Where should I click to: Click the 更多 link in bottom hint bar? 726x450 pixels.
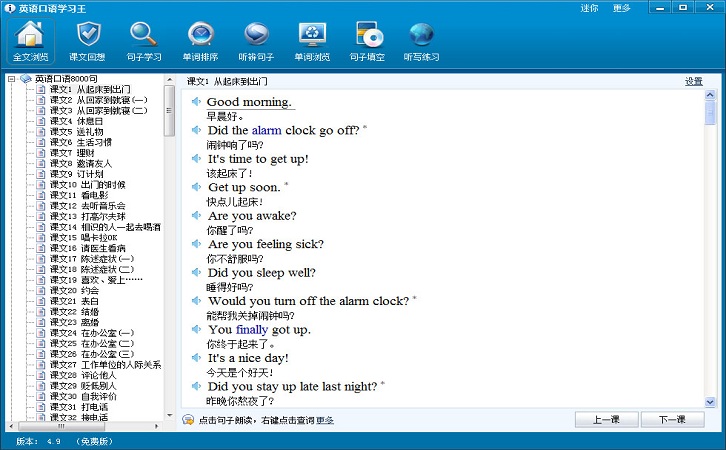[x=325, y=420]
